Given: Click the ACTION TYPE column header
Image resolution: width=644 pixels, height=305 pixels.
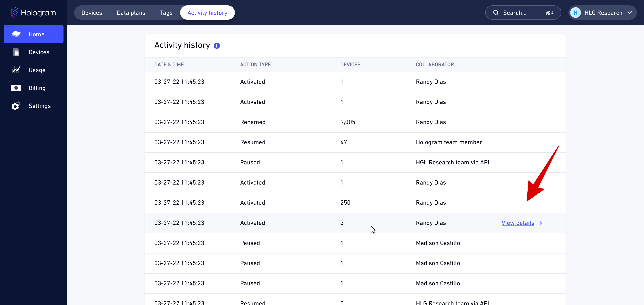Looking at the screenshot, I should (255, 64).
